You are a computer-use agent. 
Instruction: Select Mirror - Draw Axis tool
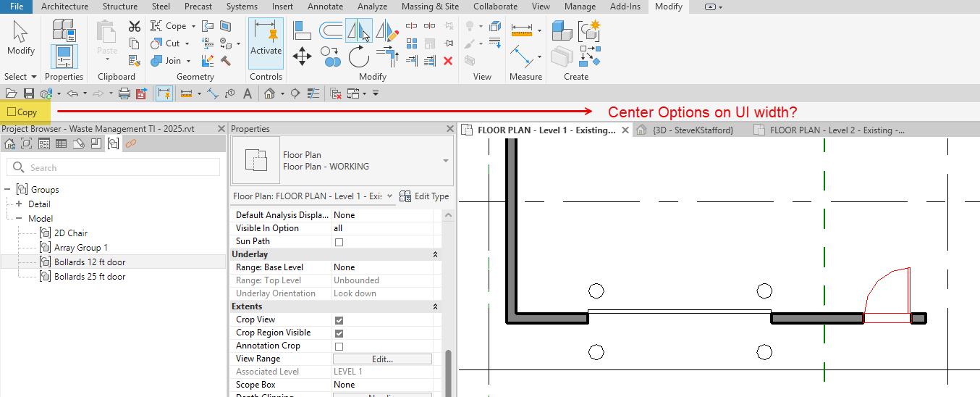388,30
